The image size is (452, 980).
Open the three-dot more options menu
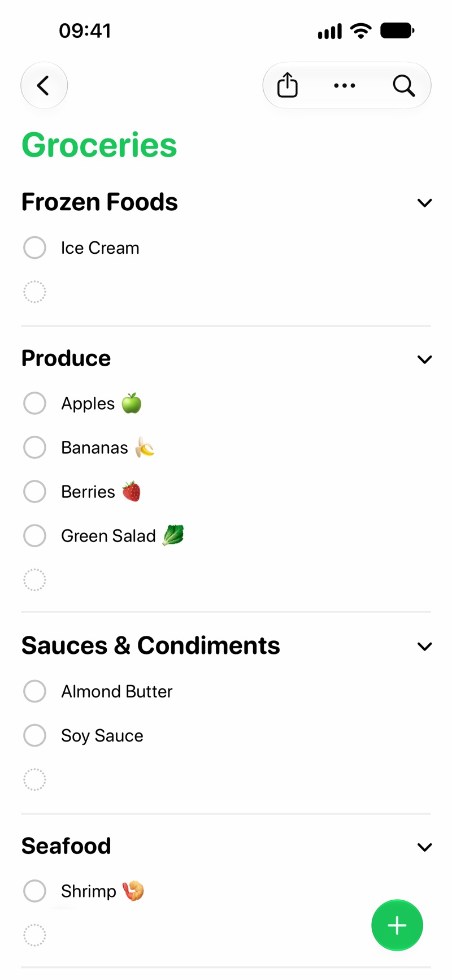[345, 86]
